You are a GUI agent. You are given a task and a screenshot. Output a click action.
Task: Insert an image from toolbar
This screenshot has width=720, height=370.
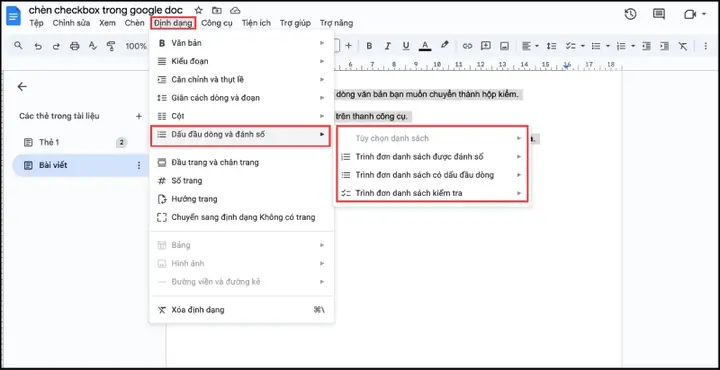[504, 46]
